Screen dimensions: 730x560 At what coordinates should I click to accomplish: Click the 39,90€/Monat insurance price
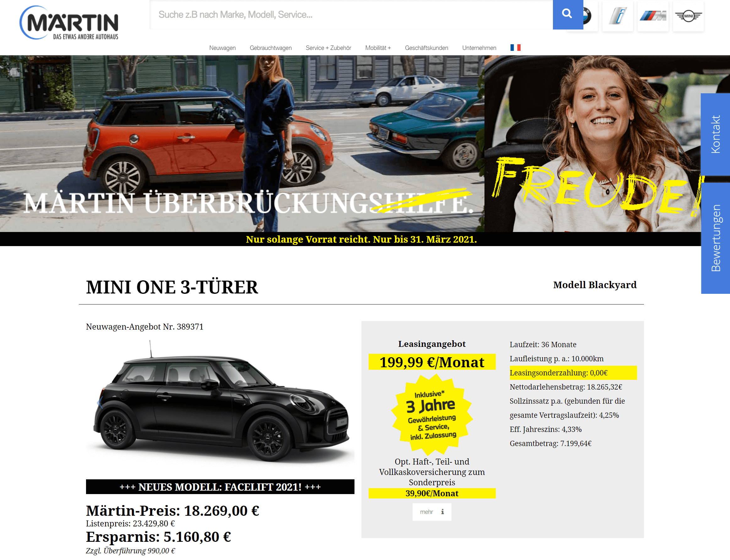432,493
